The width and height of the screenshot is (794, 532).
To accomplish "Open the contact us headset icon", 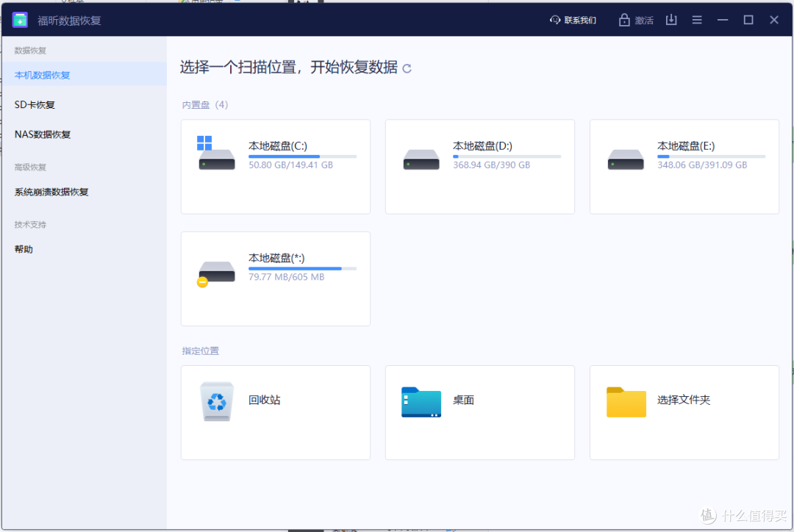I will [x=555, y=20].
